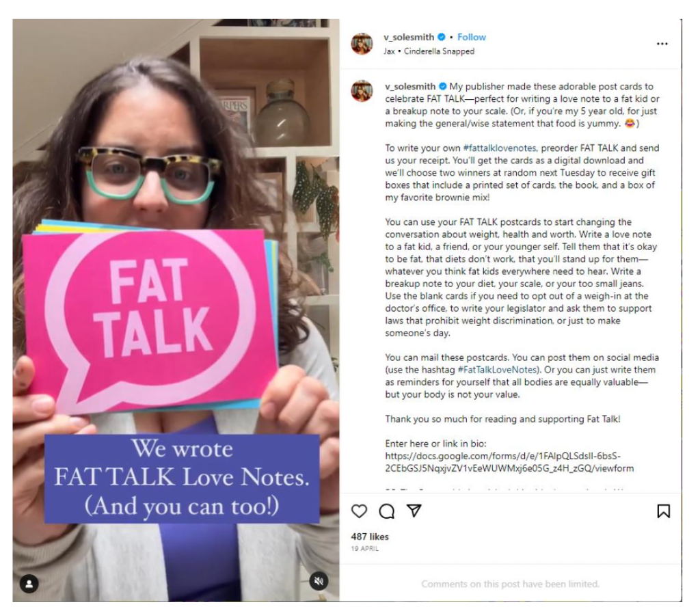
Task: Click the v_solesmith username in the caption
Action: coord(411,87)
